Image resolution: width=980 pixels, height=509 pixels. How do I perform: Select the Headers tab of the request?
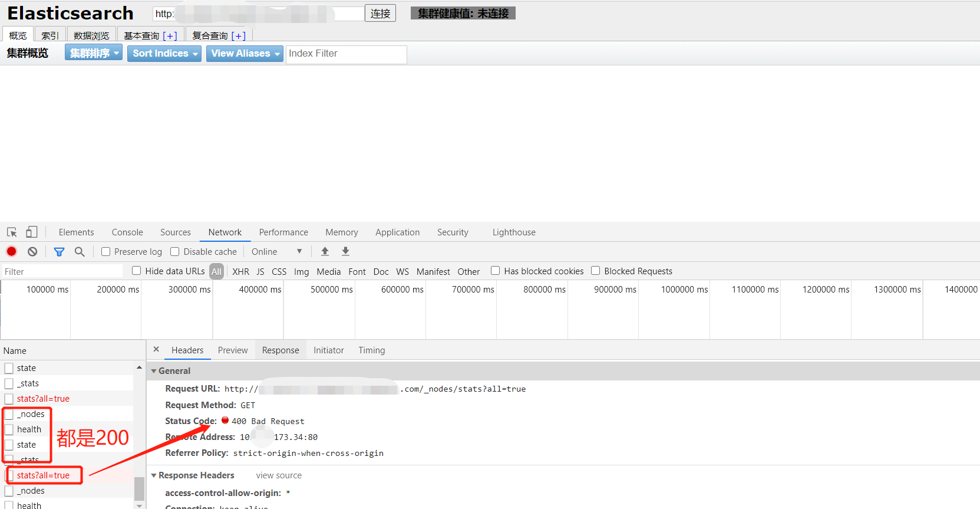187,350
